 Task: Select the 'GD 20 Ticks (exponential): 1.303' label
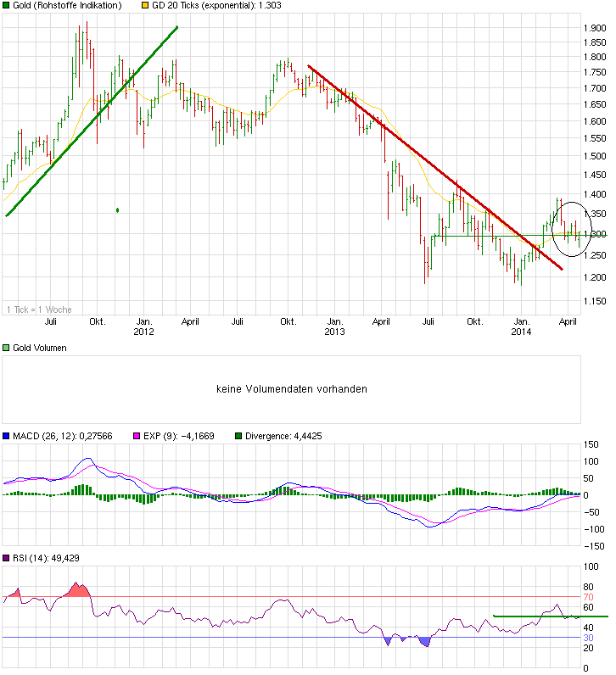[x=216, y=6]
